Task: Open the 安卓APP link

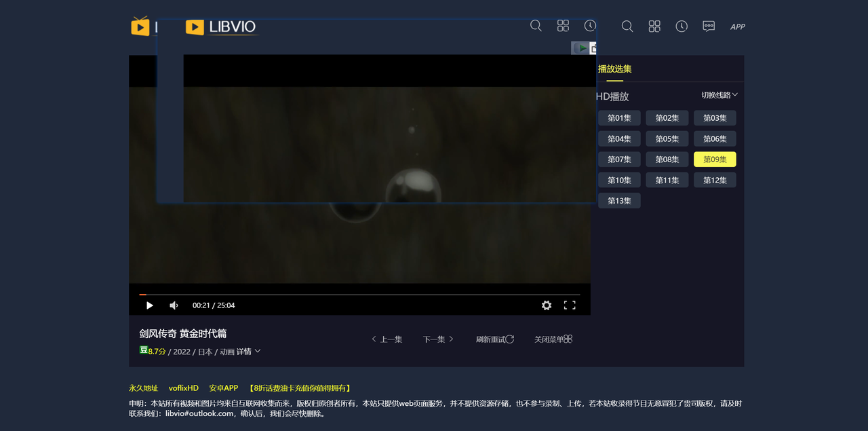Action: [x=224, y=388]
